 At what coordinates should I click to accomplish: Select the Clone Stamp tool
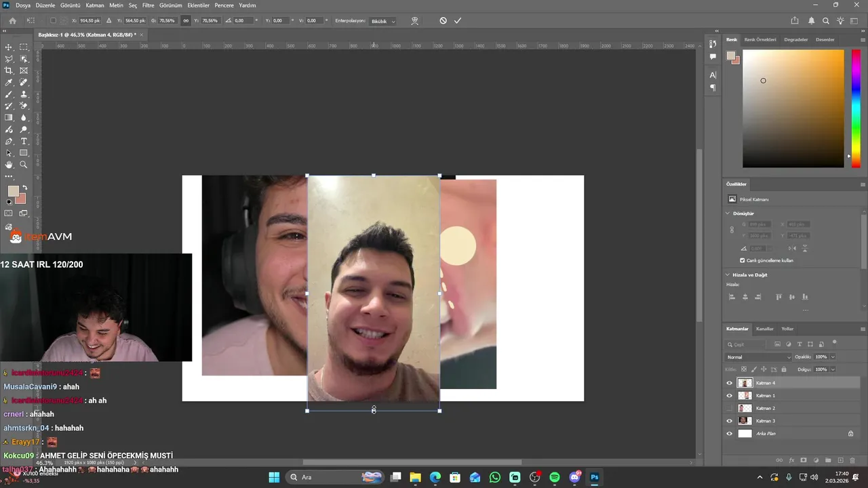tap(24, 94)
